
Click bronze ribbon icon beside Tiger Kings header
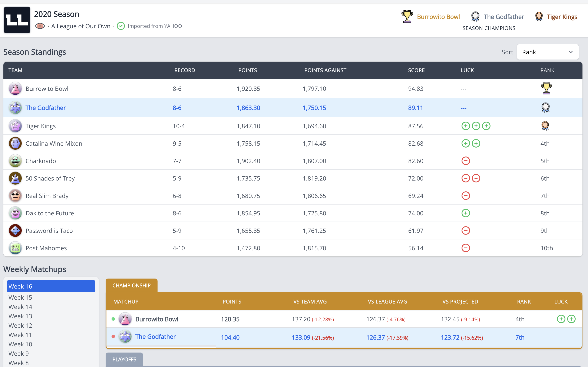click(539, 17)
